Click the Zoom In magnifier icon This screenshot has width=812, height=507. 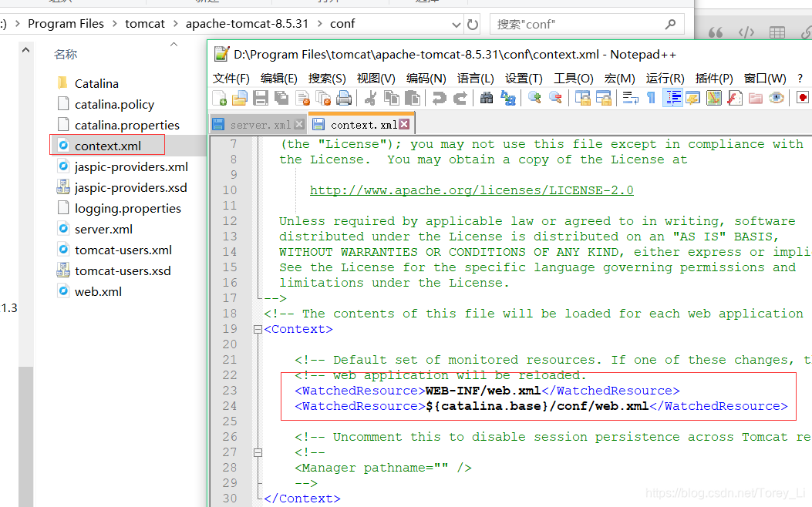coord(534,98)
